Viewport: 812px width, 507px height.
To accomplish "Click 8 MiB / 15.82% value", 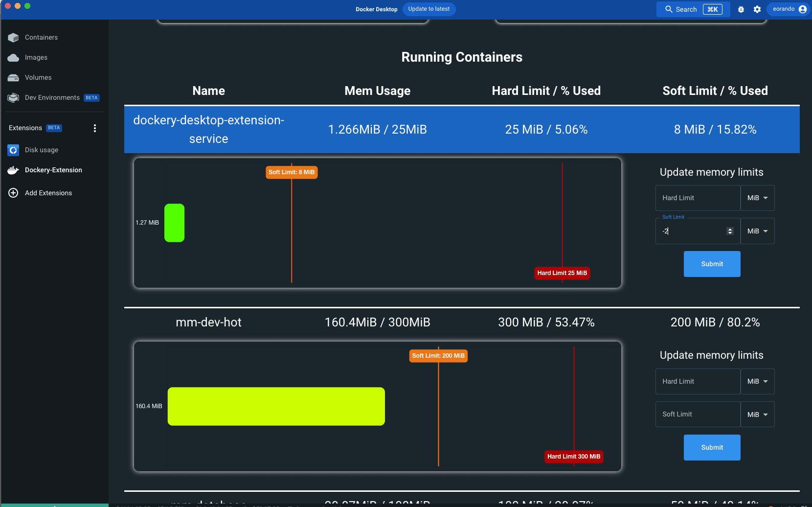I will click(x=715, y=130).
